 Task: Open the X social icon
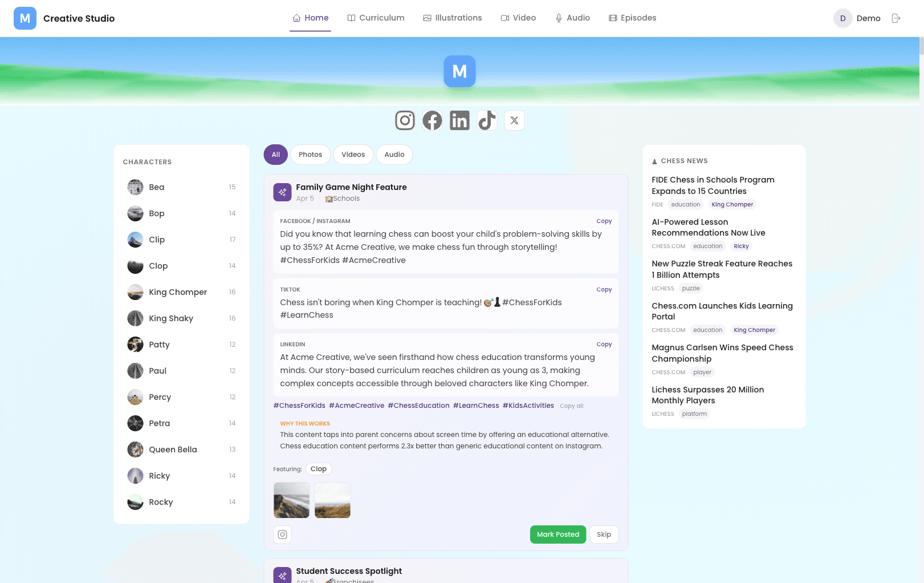(514, 120)
